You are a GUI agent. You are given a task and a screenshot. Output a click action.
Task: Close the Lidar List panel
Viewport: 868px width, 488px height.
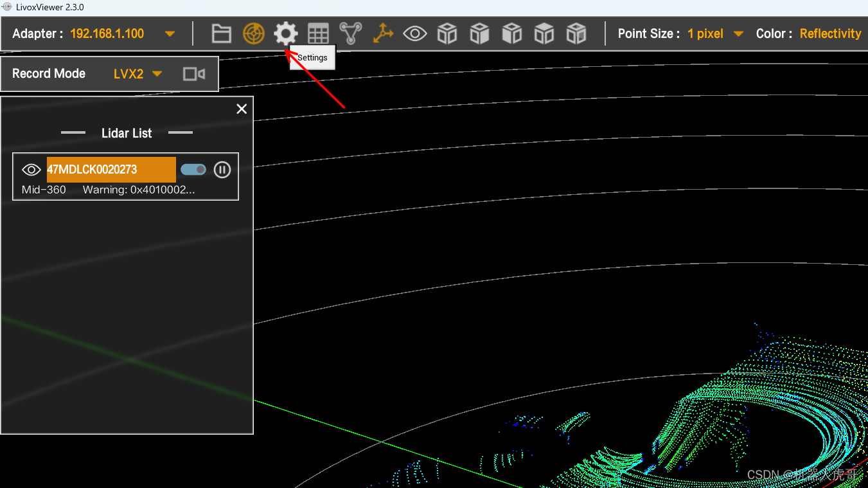coord(242,109)
